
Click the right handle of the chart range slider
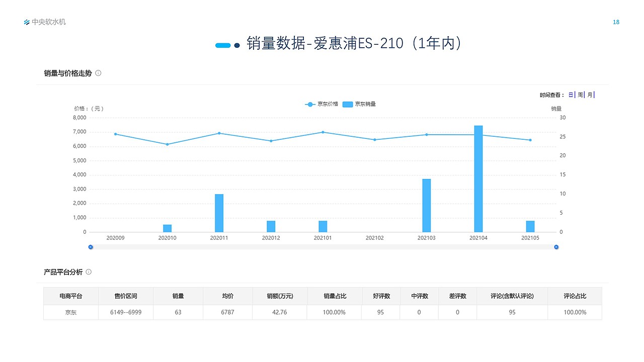pyautogui.click(x=556, y=247)
